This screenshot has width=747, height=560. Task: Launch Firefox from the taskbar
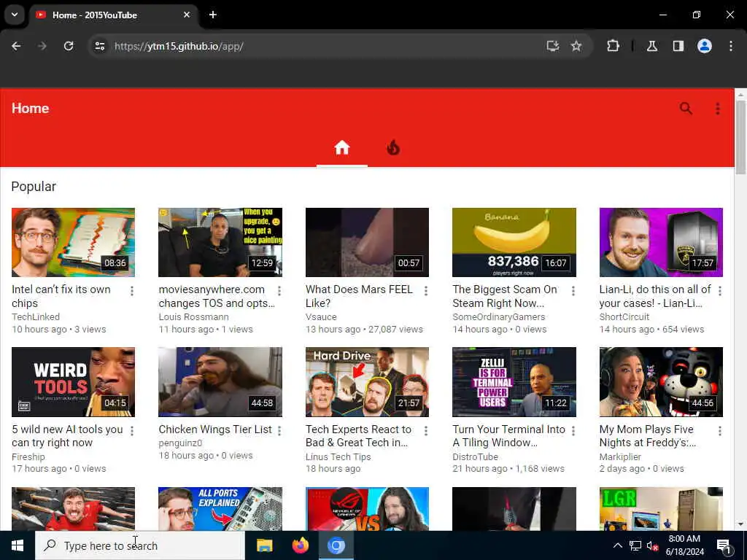point(300,545)
